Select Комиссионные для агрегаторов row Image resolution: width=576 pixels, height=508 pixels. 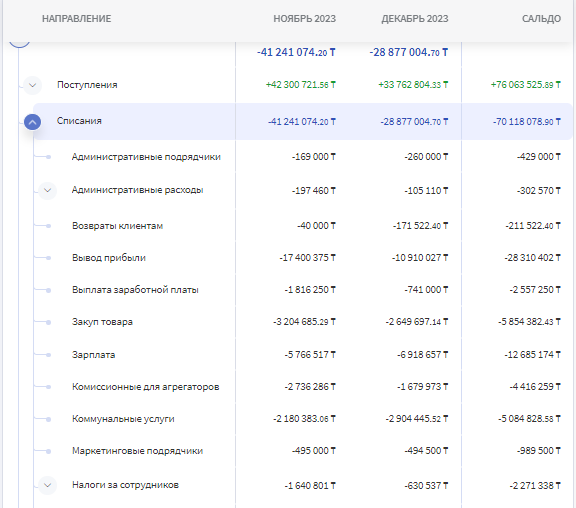[x=303, y=387]
